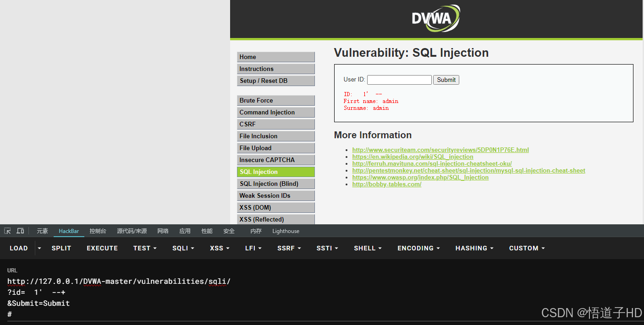Switch to the 控制台 tab
This screenshot has height=325, width=644.
coord(98,231)
